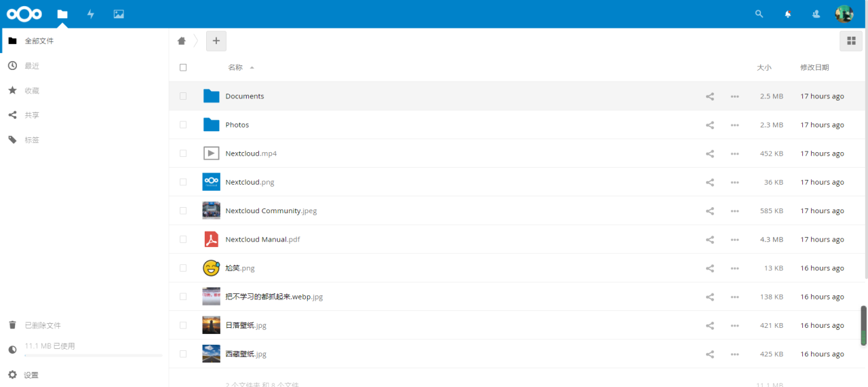
Task: Select 最近 in the sidebar
Action: (32, 66)
